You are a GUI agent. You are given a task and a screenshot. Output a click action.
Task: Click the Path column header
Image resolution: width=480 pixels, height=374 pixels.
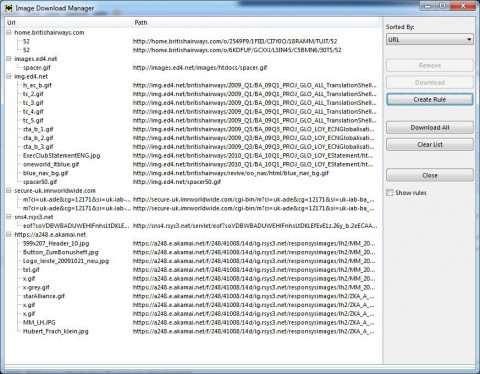(255, 23)
